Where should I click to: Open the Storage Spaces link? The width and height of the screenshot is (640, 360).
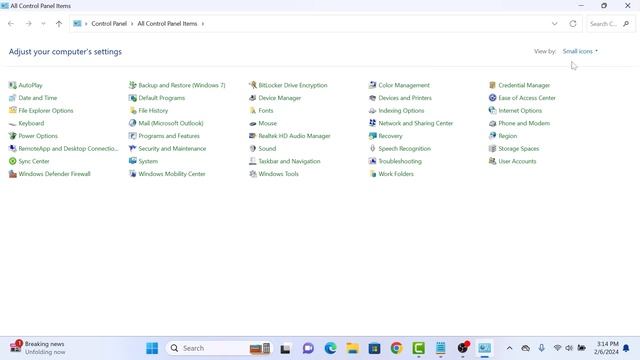tap(519, 149)
